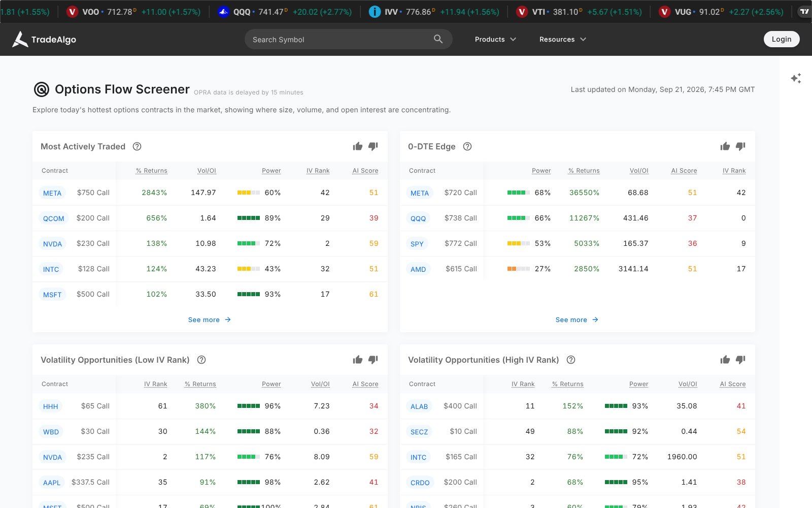Expand the Resources dropdown menu
This screenshot has width=812, height=508.
point(562,39)
